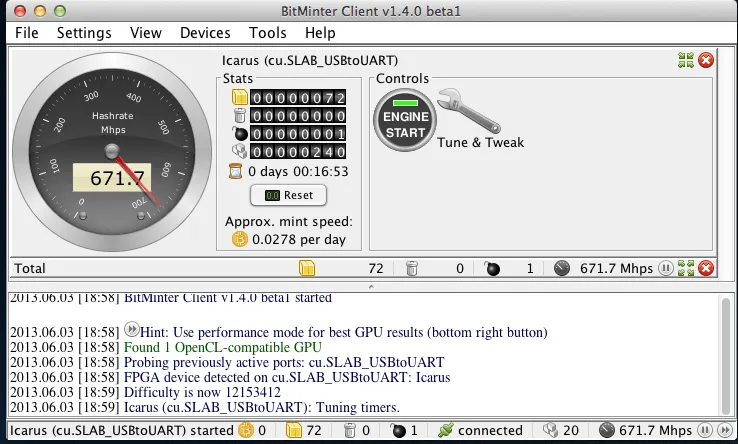This screenshot has height=444, width=738.
Task: Remove Icarus device with red X icon
Action: pyautogui.click(x=706, y=61)
